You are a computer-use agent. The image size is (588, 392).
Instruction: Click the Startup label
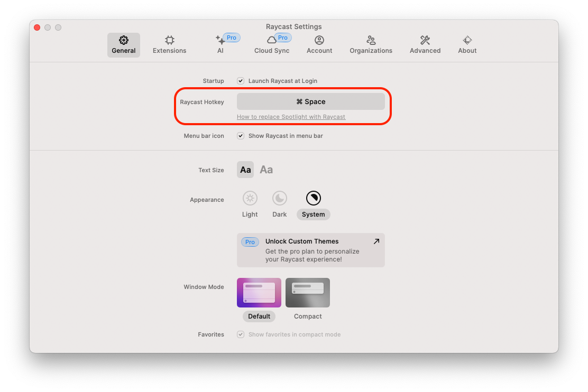point(214,81)
